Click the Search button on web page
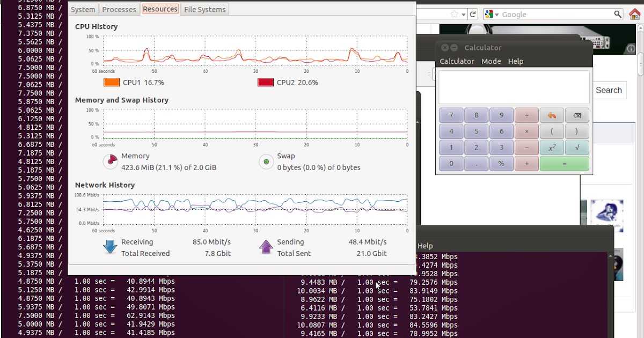644x338 pixels. click(x=609, y=90)
